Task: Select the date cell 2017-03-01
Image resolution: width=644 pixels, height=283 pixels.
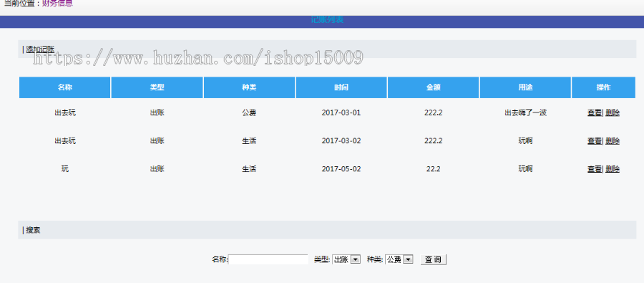Action: tap(341, 112)
